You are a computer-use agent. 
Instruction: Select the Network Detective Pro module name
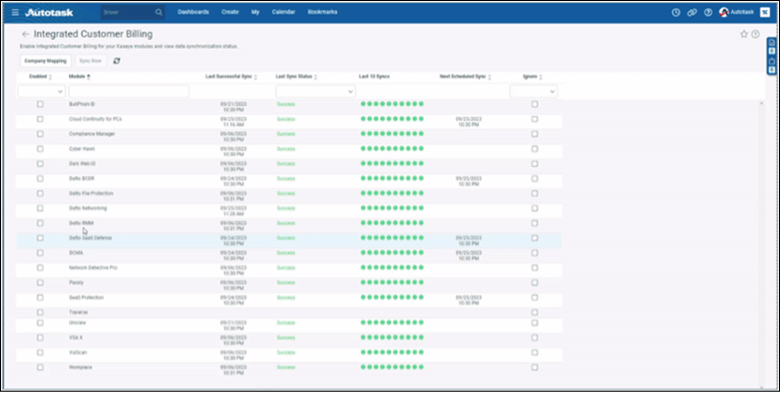click(x=93, y=268)
